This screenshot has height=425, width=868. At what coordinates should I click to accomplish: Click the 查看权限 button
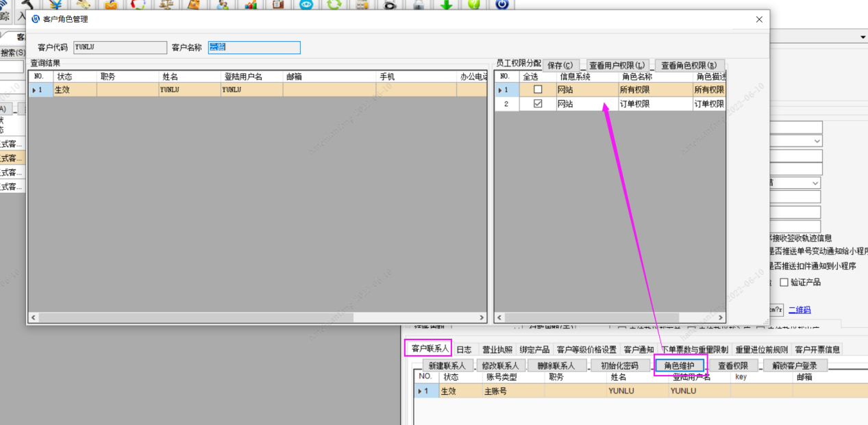(733, 365)
